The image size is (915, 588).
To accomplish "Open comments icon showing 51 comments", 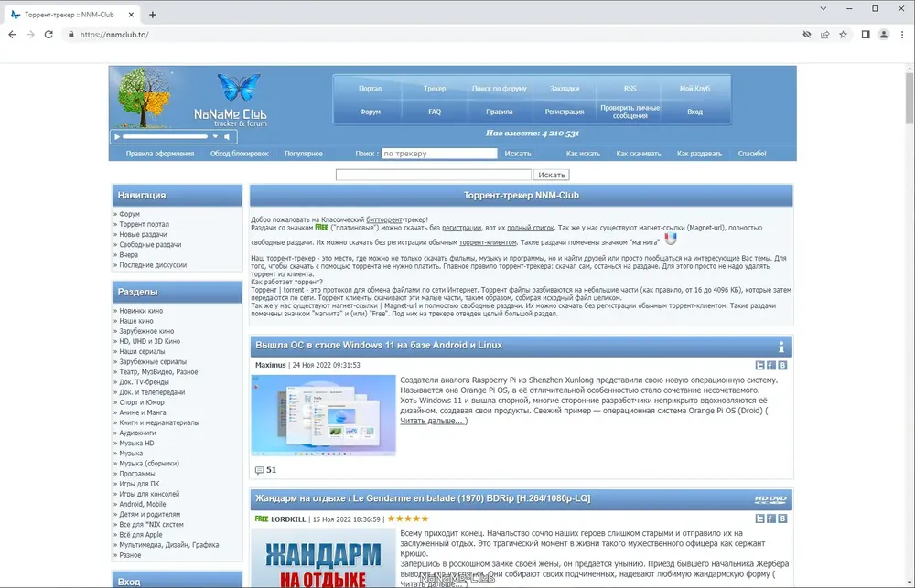I will (259, 470).
